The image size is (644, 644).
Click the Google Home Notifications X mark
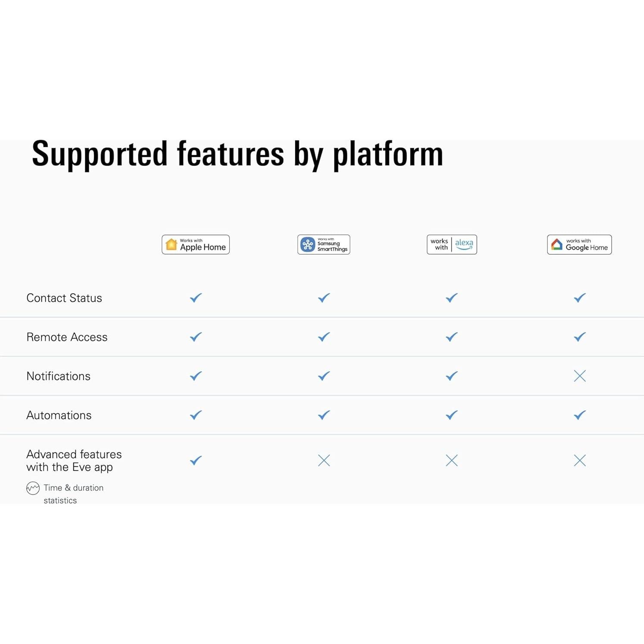point(580,376)
